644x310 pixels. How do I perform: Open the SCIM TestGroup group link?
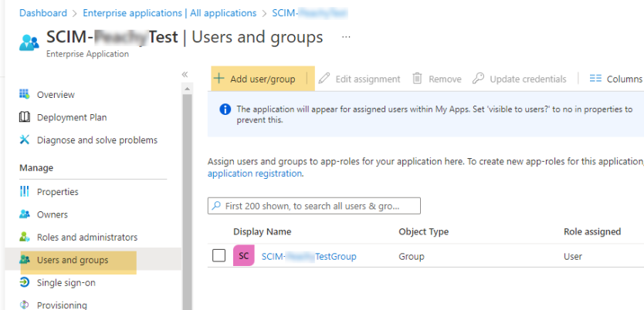tap(309, 256)
